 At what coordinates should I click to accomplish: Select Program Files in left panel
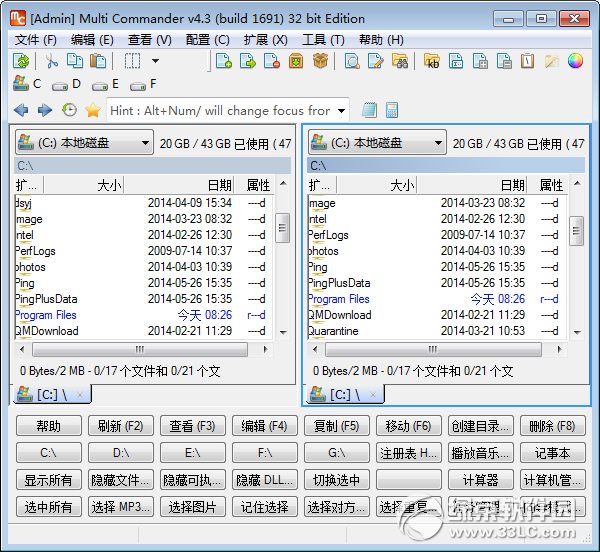click(46, 315)
